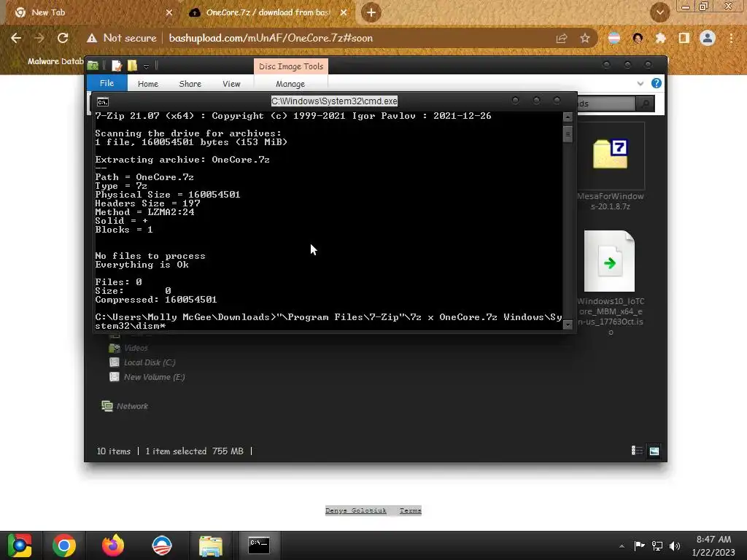Click the Disc Image Tools contextual tab
The width and height of the screenshot is (747, 560).
click(x=290, y=66)
